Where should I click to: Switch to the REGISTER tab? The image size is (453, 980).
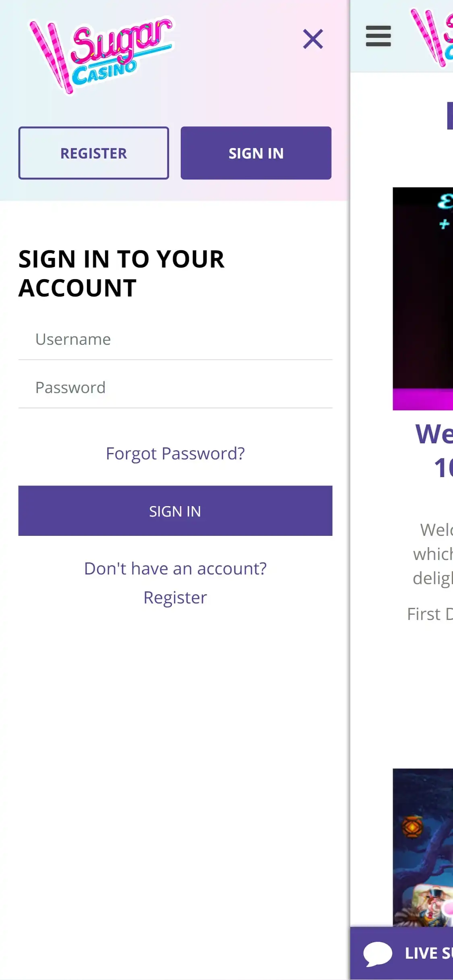pyautogui.click(x=93, y=153)
